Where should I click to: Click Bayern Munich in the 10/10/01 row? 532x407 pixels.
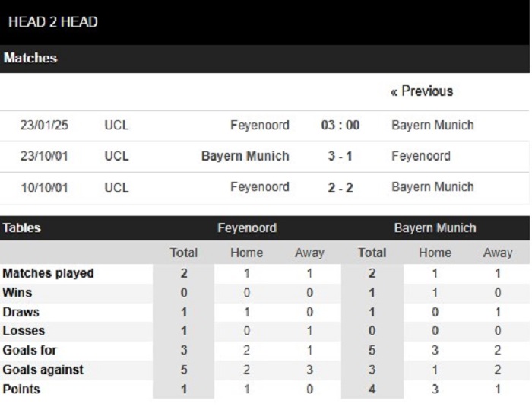432,187
